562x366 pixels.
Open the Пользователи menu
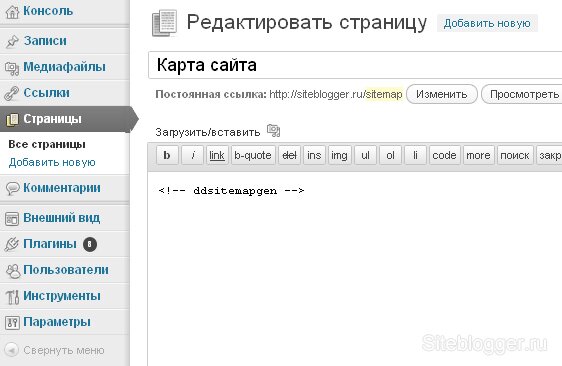(65, 270)
